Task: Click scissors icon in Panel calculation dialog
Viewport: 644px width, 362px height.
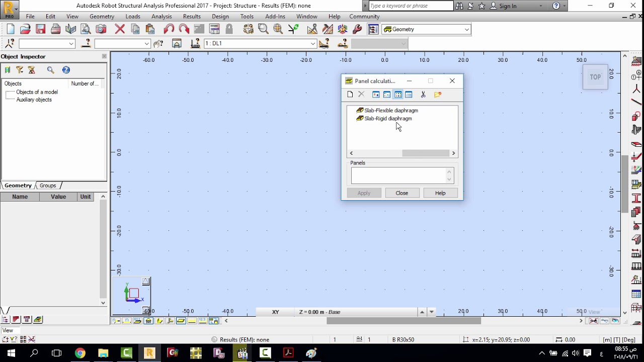Action: (423, 95)
